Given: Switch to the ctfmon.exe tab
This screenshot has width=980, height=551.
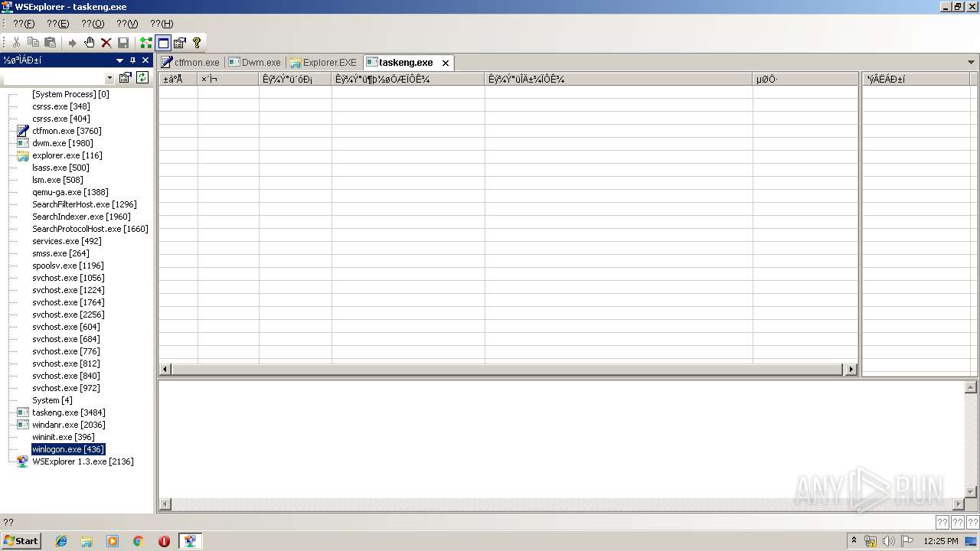Looking at the screenshot, I should pyautogui.click(x=190, y=63).
